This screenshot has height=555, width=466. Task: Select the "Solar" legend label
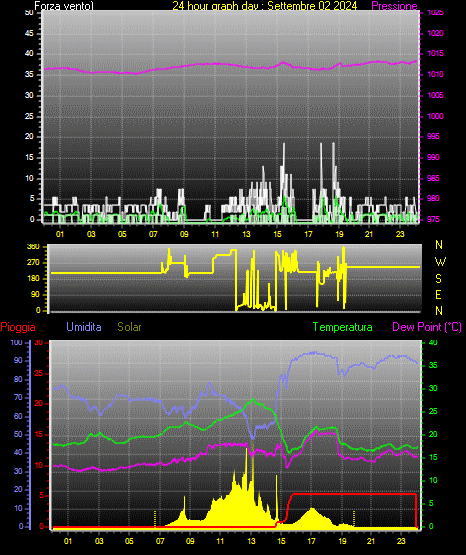(x=130, y=327)
